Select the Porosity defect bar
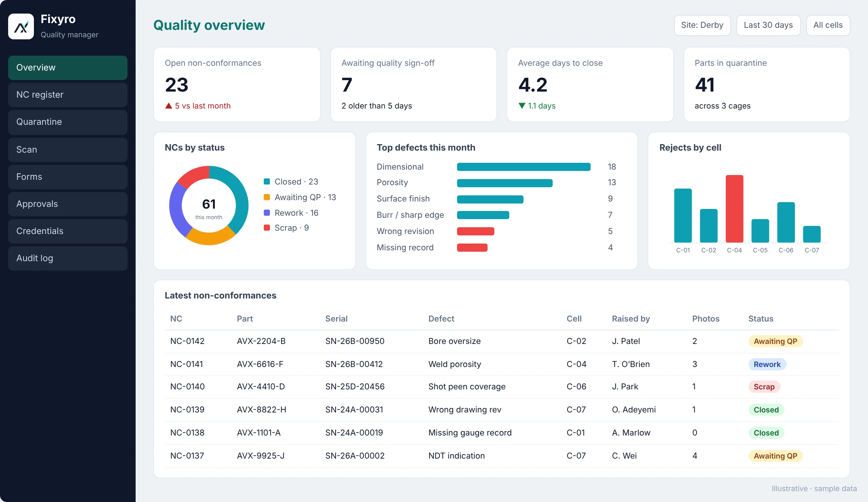 tap(505, 183)
